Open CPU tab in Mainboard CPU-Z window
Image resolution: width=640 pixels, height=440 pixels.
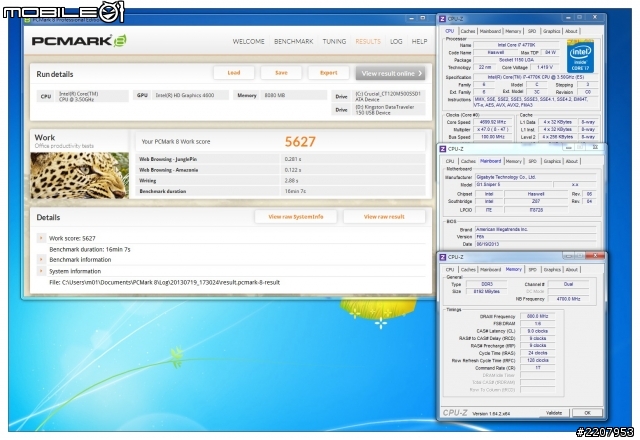(x=450, y=161)
